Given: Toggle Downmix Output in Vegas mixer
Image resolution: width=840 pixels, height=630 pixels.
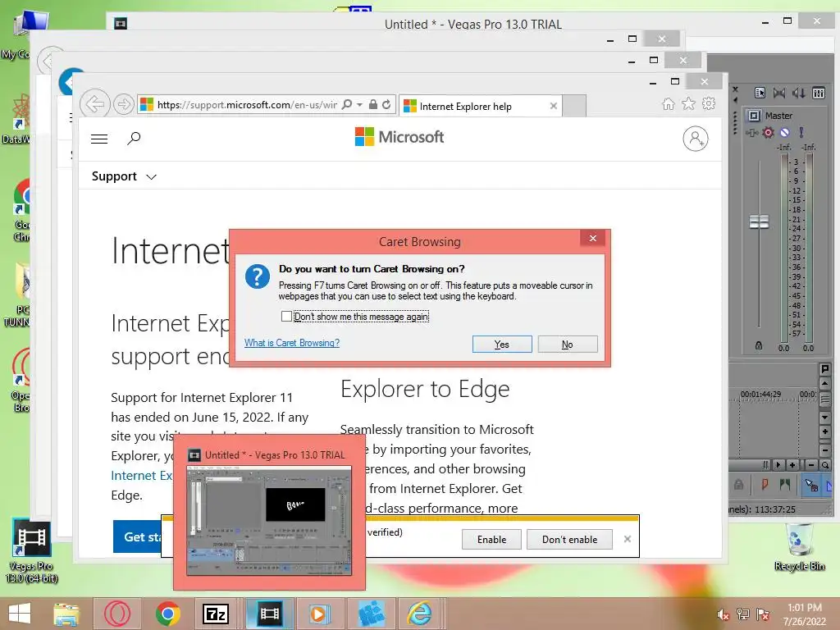Looking at the screenshot, I should click(x=779, y=94).
